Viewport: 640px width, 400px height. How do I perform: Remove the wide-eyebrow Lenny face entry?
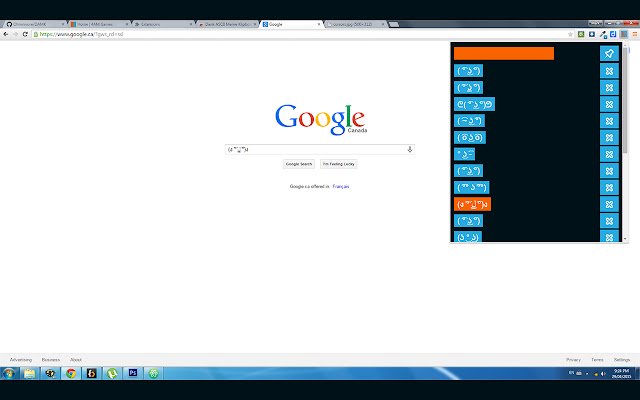click(609, 188)
